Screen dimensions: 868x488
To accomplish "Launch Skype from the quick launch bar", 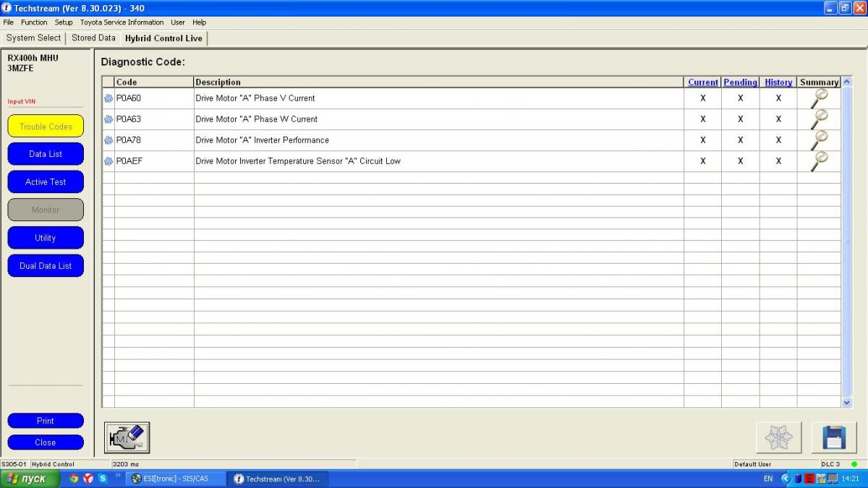I will pyautogui.click(x=103, y=479).
